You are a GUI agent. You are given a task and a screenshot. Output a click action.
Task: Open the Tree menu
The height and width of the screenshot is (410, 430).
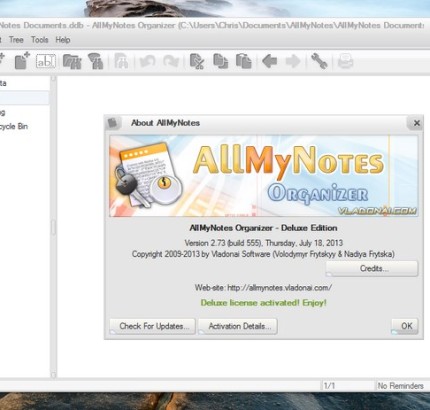[x=16, y=40]
